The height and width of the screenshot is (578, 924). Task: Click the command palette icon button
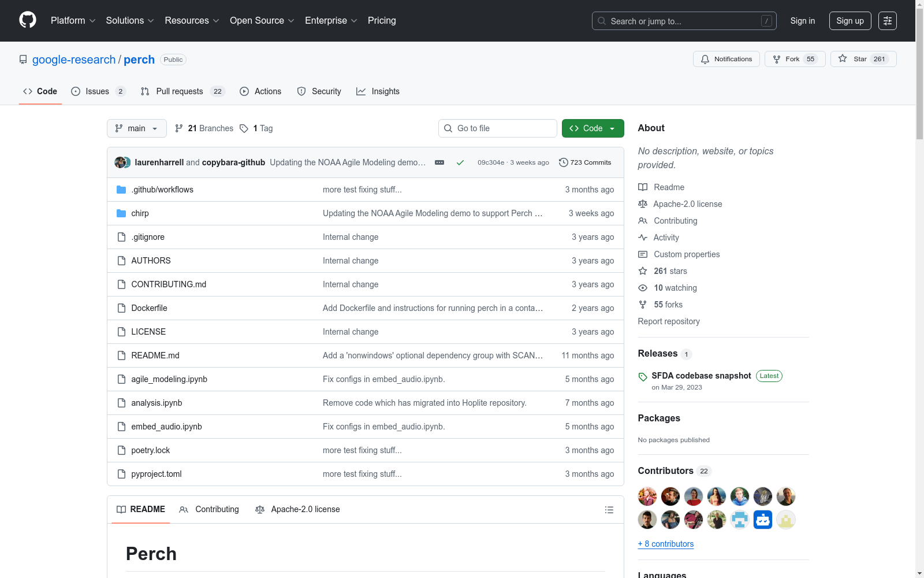(x=888, y=21)
